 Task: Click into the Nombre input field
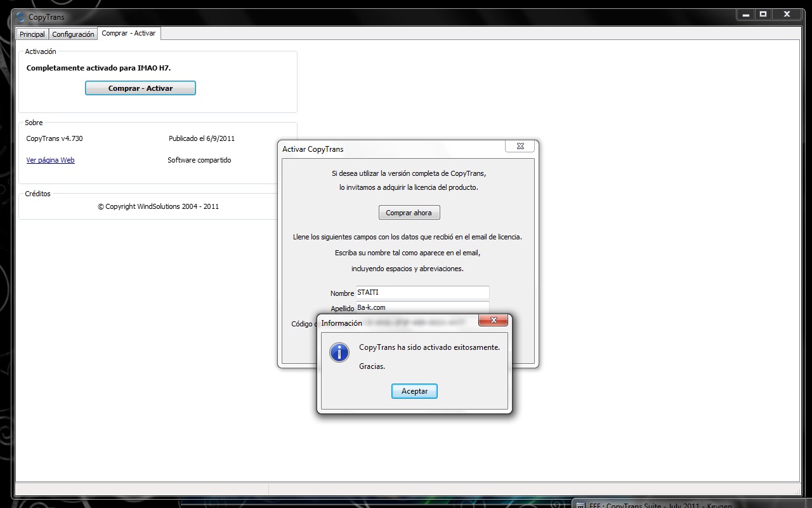coord(422,293)
